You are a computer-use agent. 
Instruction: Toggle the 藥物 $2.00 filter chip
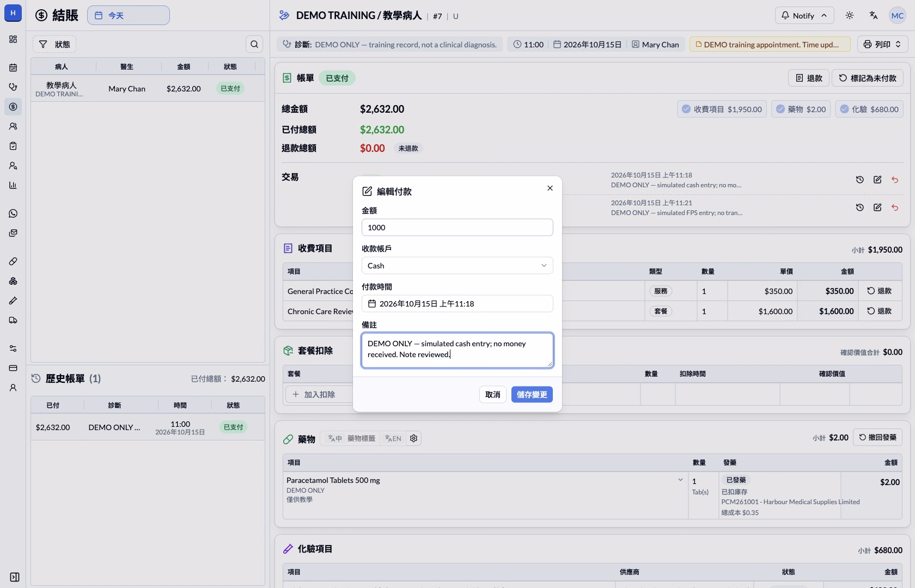(801, 109)
